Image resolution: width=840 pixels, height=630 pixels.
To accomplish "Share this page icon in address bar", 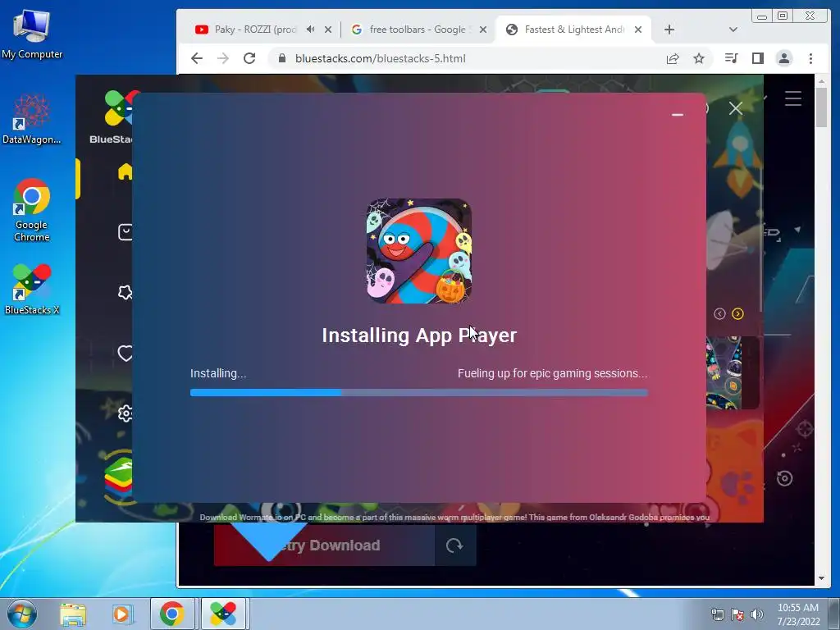I will point(673,58).
